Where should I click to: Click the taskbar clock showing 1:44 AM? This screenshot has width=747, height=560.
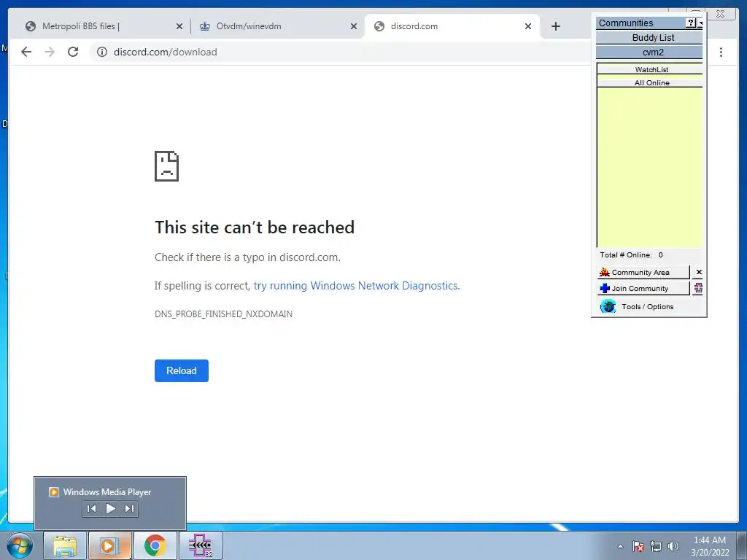[710, 545]
